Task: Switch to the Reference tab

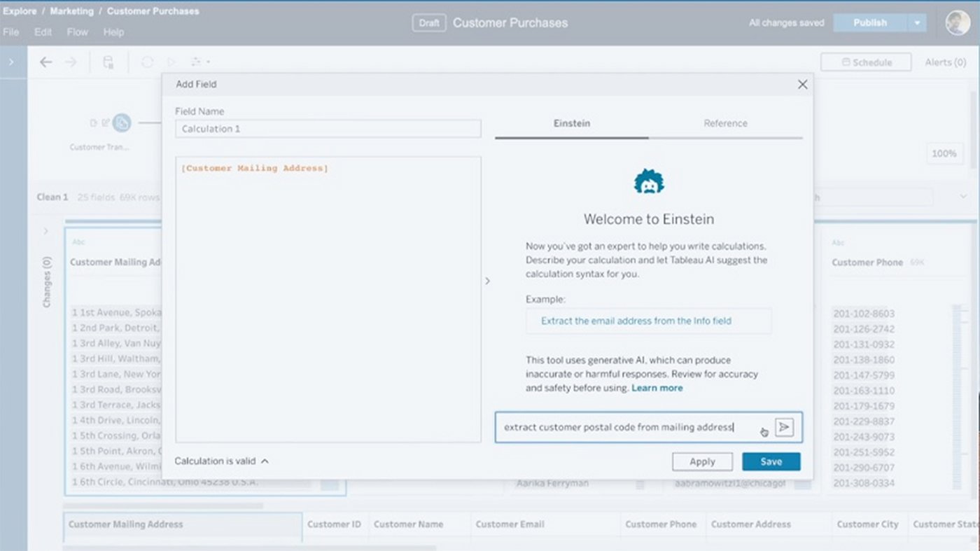Action: (725, 123)
